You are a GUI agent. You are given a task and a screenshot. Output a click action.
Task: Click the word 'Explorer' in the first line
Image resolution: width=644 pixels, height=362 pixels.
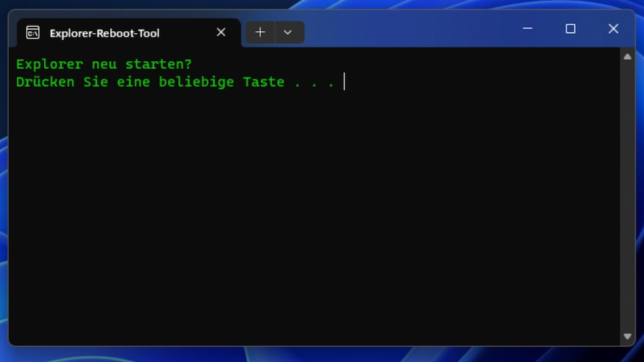tap(50, 64)
